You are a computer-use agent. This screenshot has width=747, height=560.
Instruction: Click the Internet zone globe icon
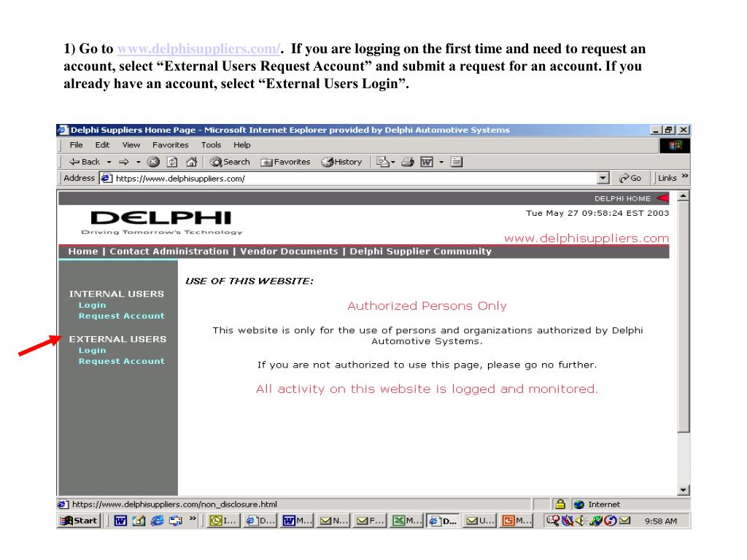[x=578, y=505]
